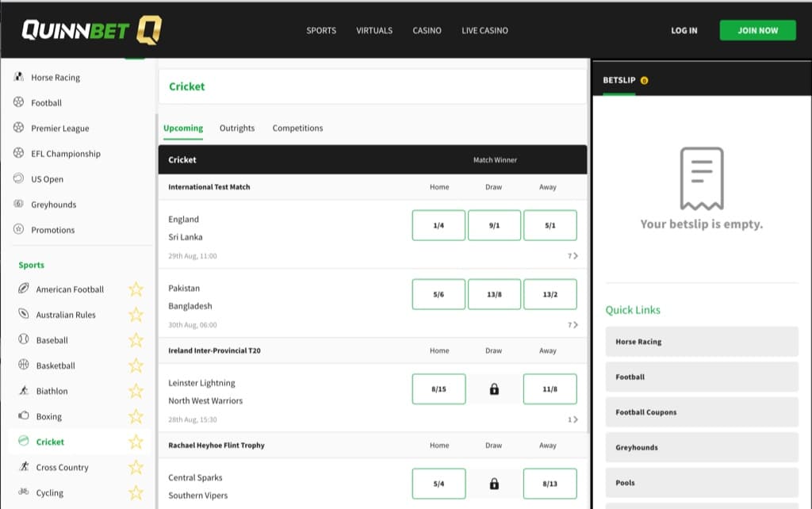Open Virtuals in top navigation
Image resolution: width=812 pixels, height=509 pixels.
coord(374,31)
